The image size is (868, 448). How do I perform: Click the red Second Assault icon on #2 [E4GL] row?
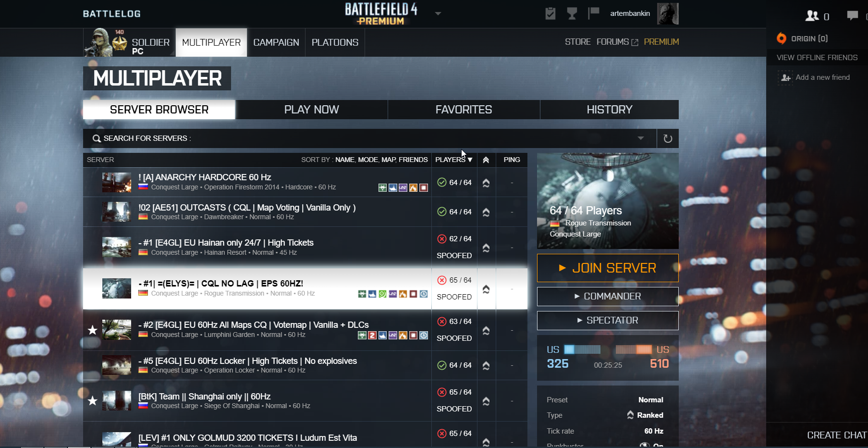tap(372, 335)
